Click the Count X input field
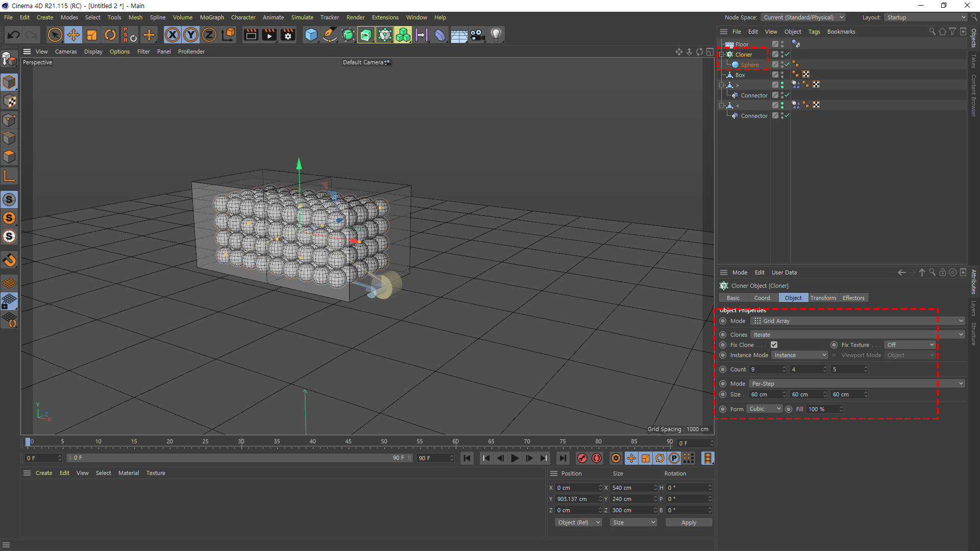Viewport: 980px width, 551px height. pos(766,369)
